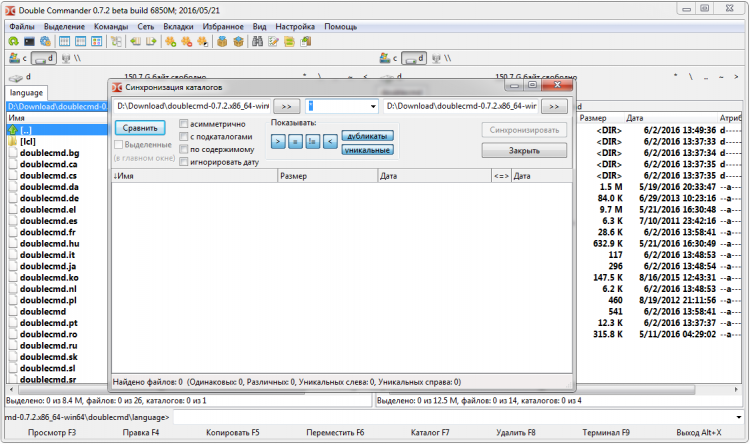Open the Команды menu

click(x=110, y=27)
